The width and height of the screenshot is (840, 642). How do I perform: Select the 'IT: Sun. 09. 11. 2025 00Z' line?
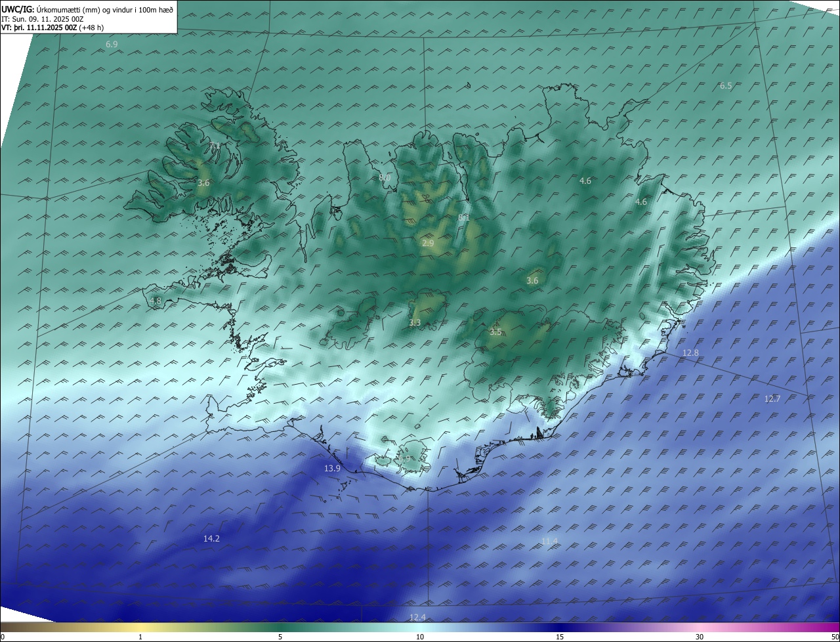click(42, 19)
